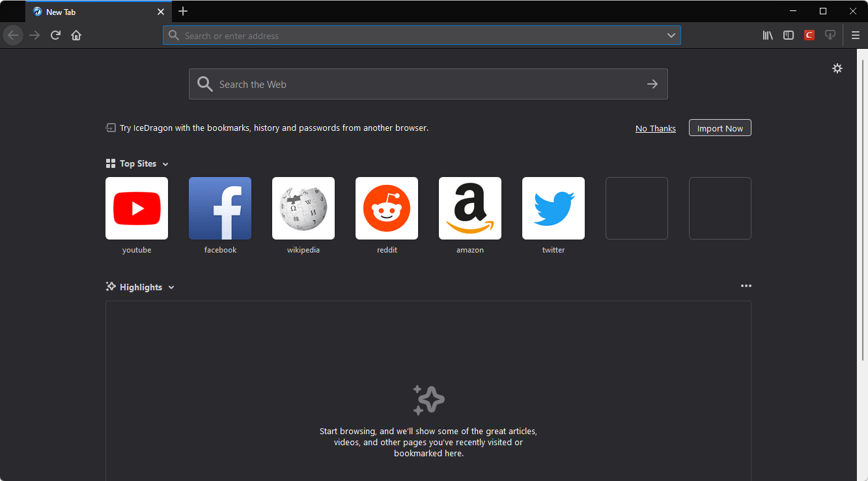Image resolution: width=868 pixels, height=481 pixels.
Task: Open the youtube top site tile
Action: 137,208
